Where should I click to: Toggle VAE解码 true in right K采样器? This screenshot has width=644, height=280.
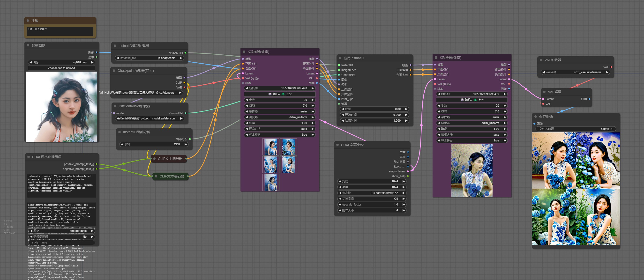click(x=472, y=140)
